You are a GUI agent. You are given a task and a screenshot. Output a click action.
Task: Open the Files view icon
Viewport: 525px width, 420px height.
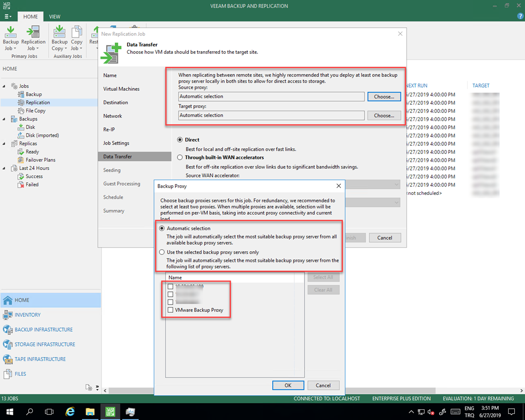point(8,374)
